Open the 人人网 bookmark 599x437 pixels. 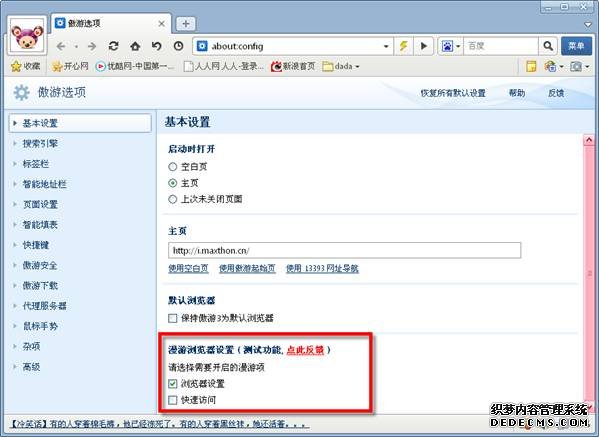[x=224, y=66]
